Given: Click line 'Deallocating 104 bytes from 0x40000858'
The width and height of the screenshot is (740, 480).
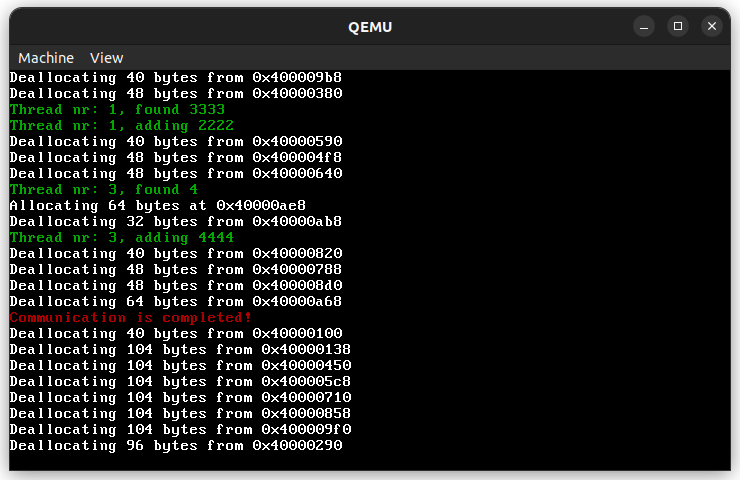Looking at the screenshot, I should point(180,414).
